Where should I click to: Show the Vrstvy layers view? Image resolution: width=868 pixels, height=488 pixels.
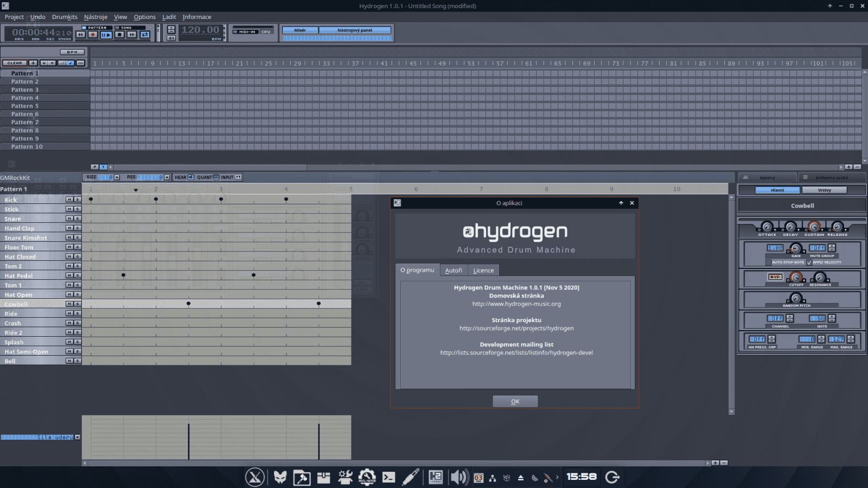coord(824,190)
